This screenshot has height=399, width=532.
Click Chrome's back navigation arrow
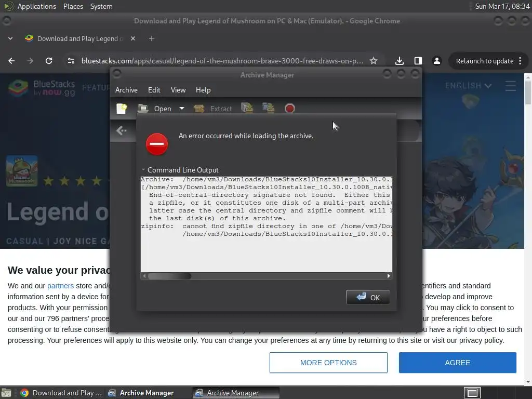point(11,61)
